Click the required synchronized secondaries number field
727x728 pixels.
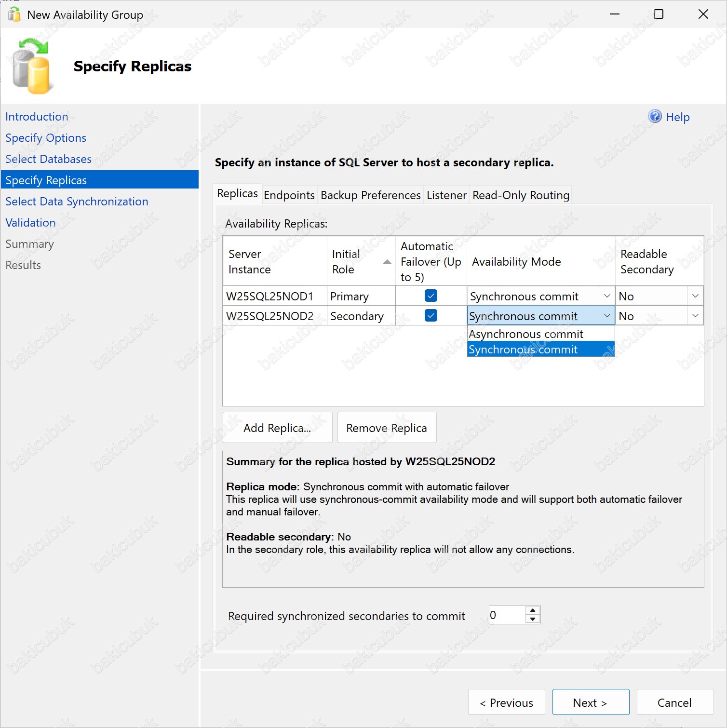click(507, 615)
